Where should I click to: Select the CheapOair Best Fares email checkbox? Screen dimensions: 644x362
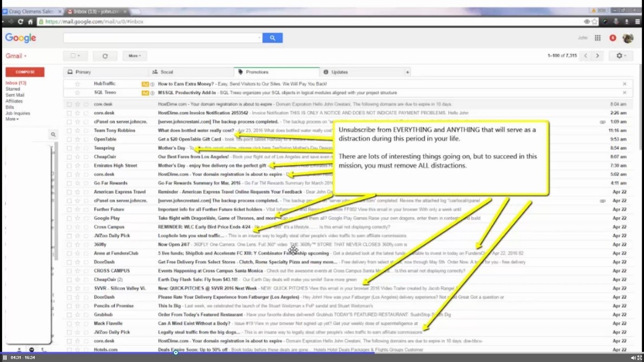69,157
